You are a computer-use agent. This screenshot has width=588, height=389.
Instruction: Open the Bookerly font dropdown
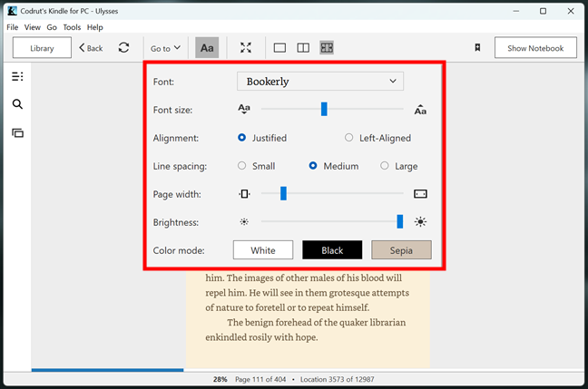[319, 82]
